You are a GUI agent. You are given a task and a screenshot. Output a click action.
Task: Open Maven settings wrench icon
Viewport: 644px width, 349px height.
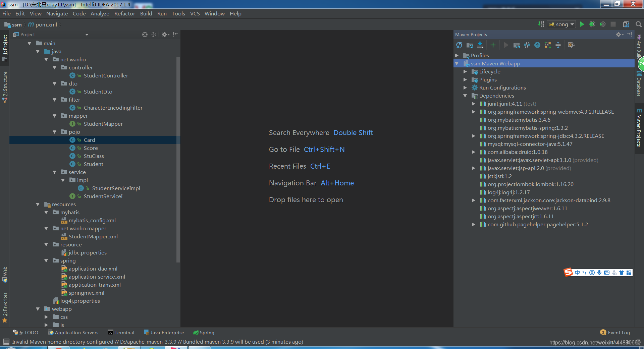click(571, 45)
